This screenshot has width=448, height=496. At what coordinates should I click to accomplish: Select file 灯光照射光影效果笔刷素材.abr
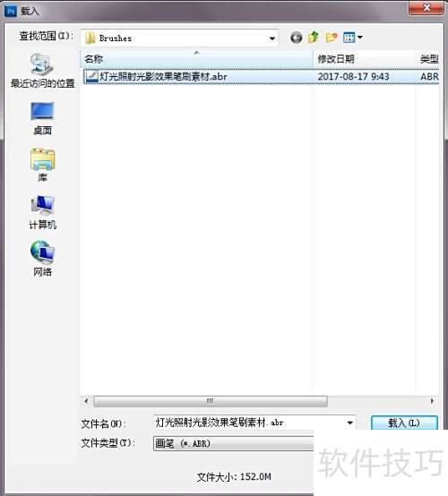point(262,77)
